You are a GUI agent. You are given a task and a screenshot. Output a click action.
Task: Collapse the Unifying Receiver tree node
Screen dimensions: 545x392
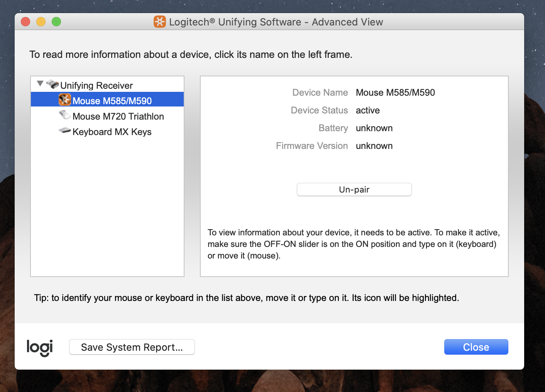click(40, 84)
